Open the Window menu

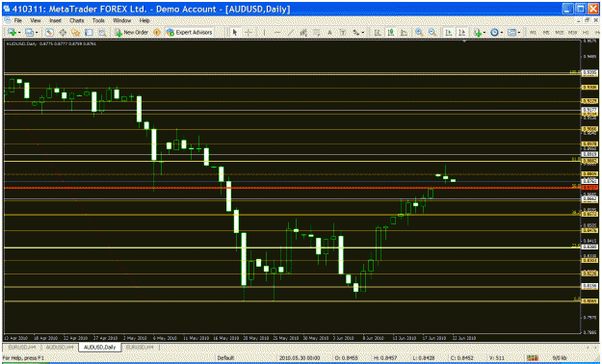click(x=122, y=20)
